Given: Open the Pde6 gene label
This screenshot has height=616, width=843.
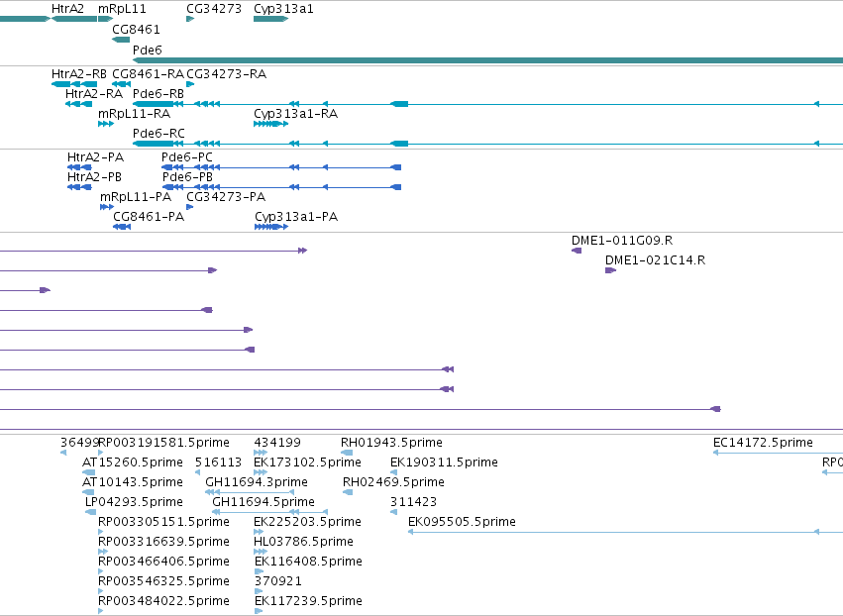Looking at the screenshot, I should (x=148, y=50).
